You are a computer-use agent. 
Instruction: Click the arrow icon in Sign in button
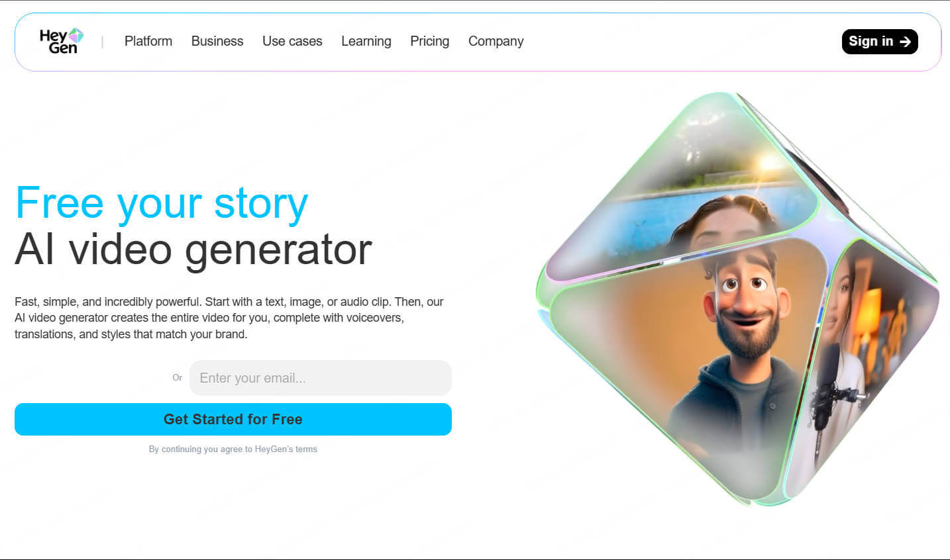905,42
